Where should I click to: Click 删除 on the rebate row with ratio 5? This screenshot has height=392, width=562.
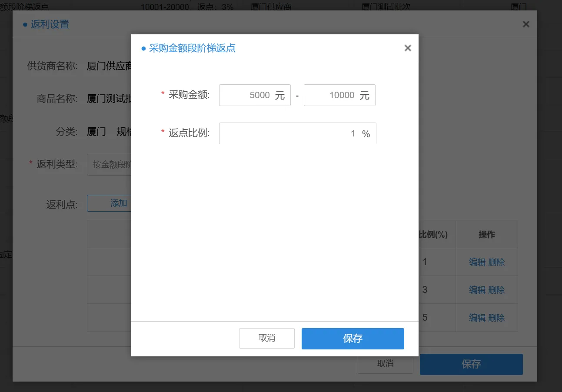(x=495, y=317)
